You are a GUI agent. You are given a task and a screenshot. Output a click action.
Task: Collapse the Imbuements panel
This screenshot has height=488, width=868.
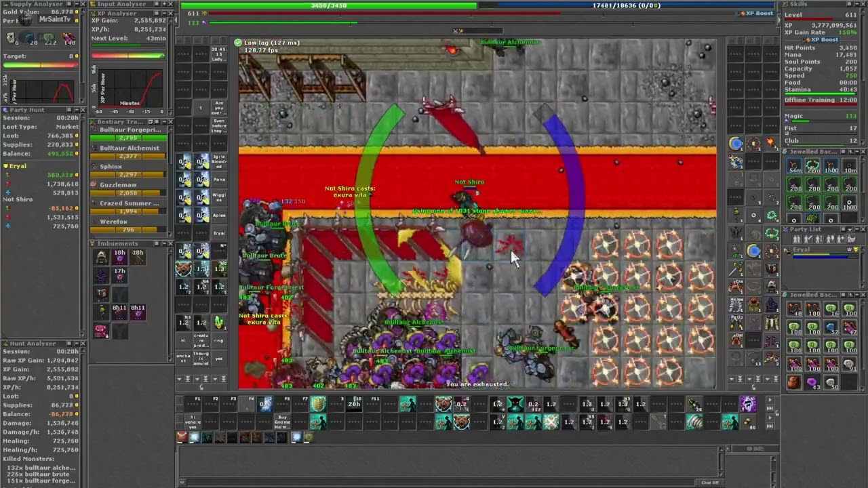tap(163, 243)
